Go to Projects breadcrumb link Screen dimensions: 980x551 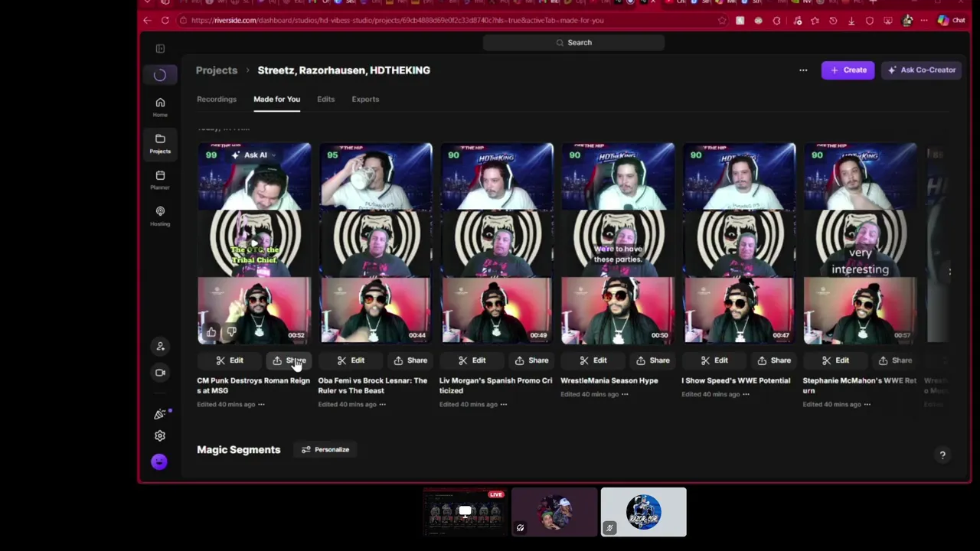click(217, 70)
